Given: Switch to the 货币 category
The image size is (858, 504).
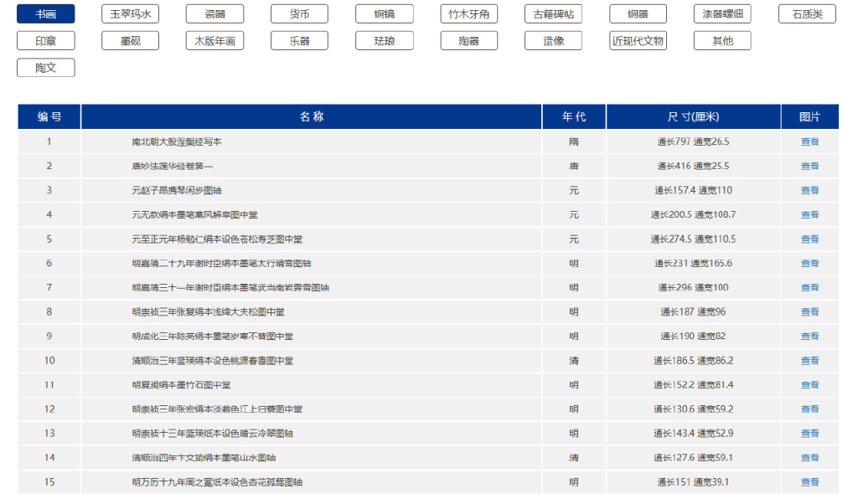Looking at the screenshot, I should click(299, 13).
